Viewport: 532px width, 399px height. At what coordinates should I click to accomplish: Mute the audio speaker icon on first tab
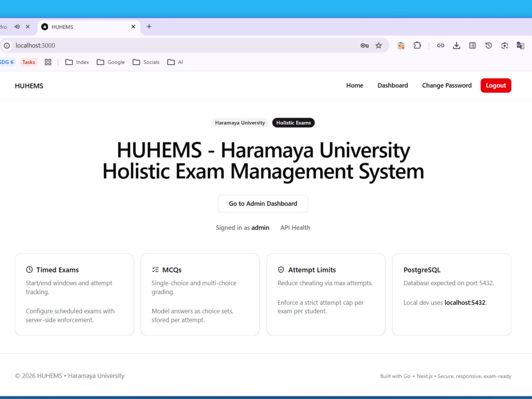click(x=17, y=27)
